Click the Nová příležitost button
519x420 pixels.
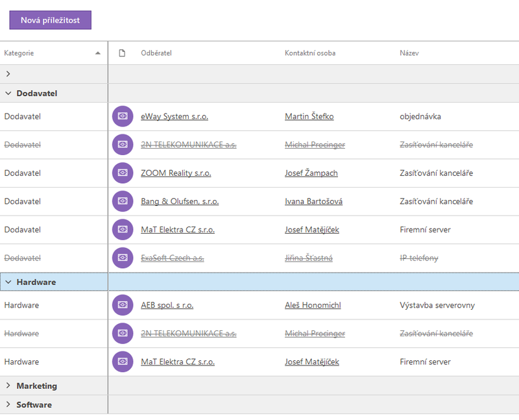pyautogui.click(x=51, y=20)
